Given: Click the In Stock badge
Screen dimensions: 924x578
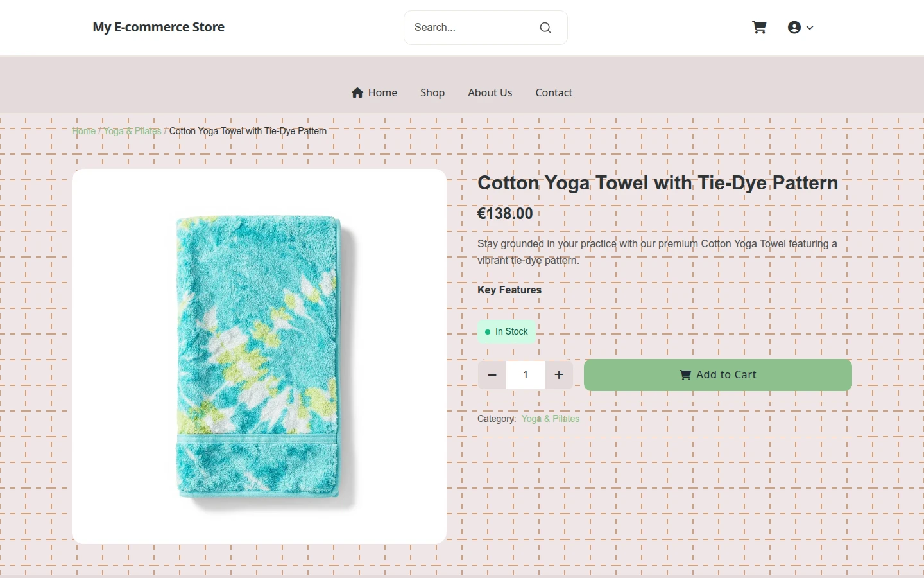Looking at the screenshot, I should pyautogui.click(x=507, y=331).
